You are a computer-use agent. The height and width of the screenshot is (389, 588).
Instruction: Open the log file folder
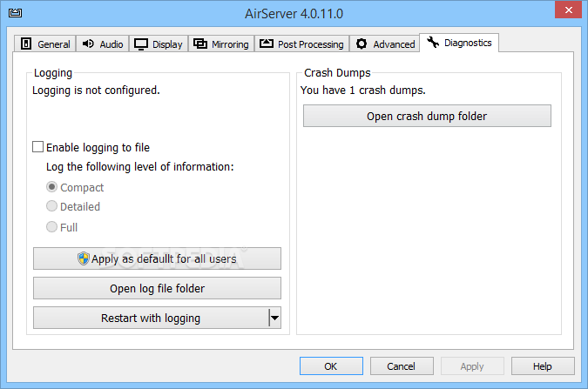pyautogui.click(x=157, y=288)
